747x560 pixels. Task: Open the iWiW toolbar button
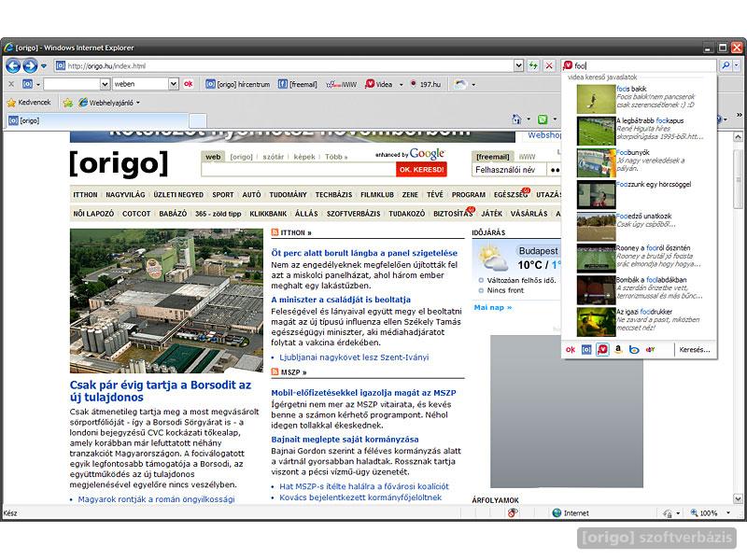[341, 84]
